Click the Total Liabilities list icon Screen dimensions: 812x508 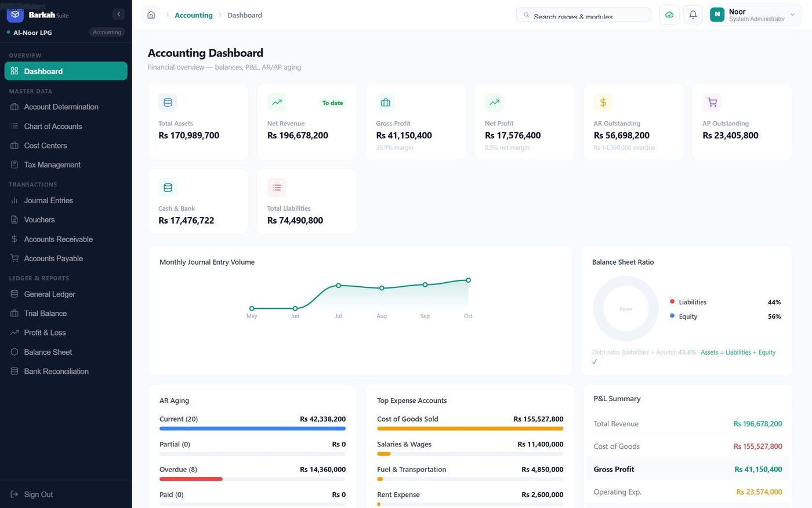pyautogui.click(x=277, y=188)
